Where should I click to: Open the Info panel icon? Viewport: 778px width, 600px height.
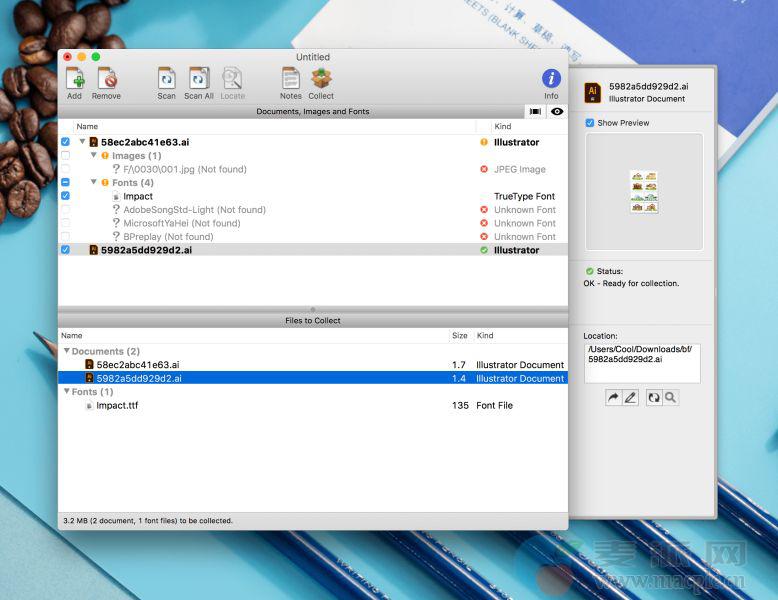pos(551,79)
